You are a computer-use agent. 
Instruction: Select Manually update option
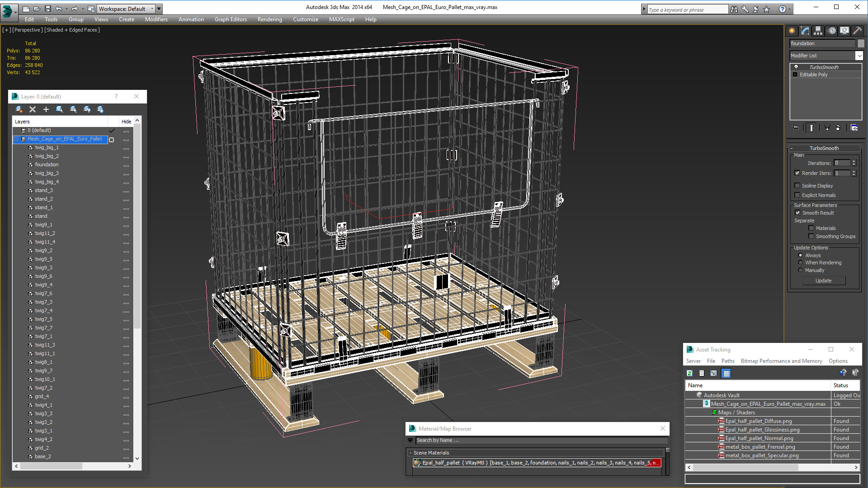click(800, 270)
